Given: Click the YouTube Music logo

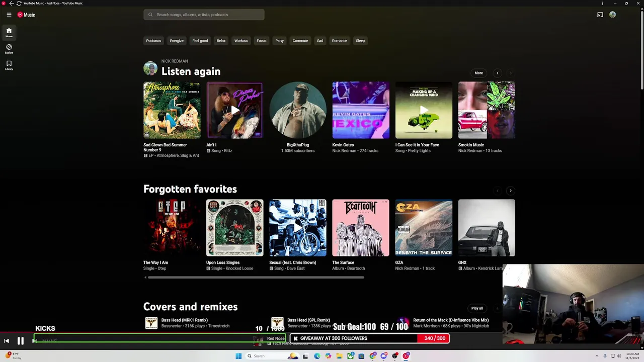Looking at the screenshot, I should tap(26, 15).
